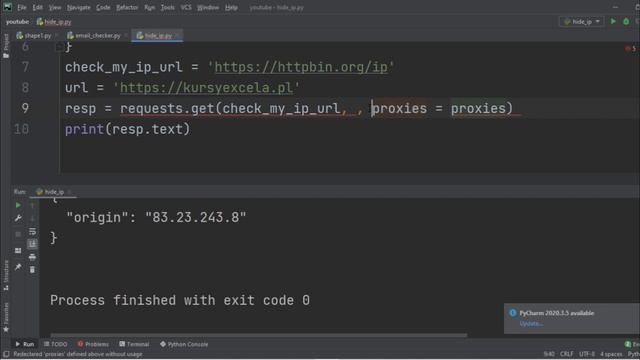
Task: Click the httpbin.org/ip URL string
Action: pyautogui.click(x=301, y=67)
